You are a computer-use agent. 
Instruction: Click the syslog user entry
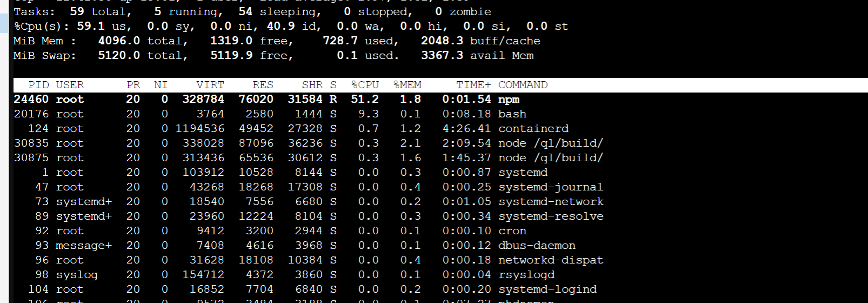(x=77, y=275)
